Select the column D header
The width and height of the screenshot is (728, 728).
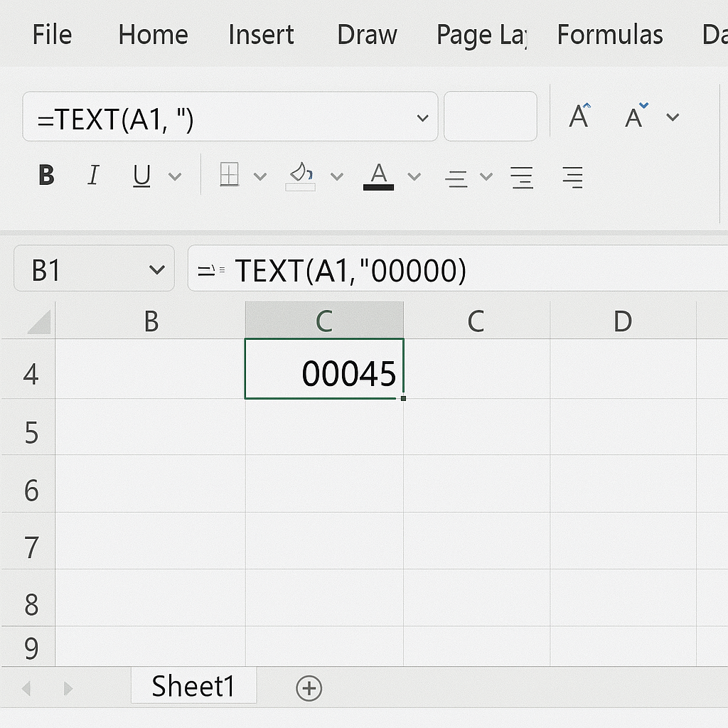(x=622, y=321)
